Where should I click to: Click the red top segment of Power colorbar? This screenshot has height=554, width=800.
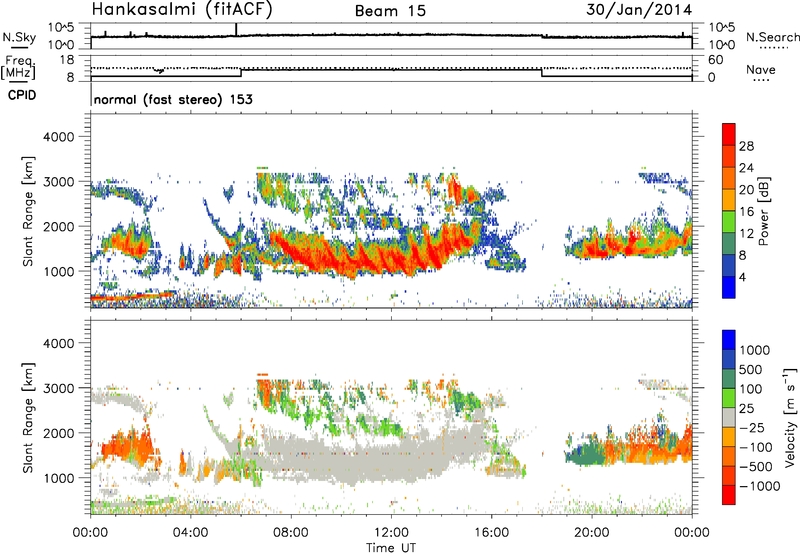[729, 134]
